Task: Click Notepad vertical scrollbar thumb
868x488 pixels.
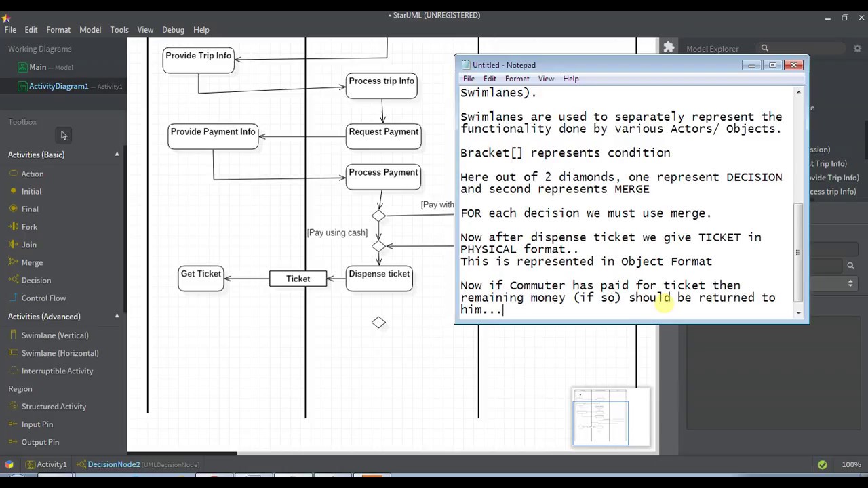Action: [798, 251]
